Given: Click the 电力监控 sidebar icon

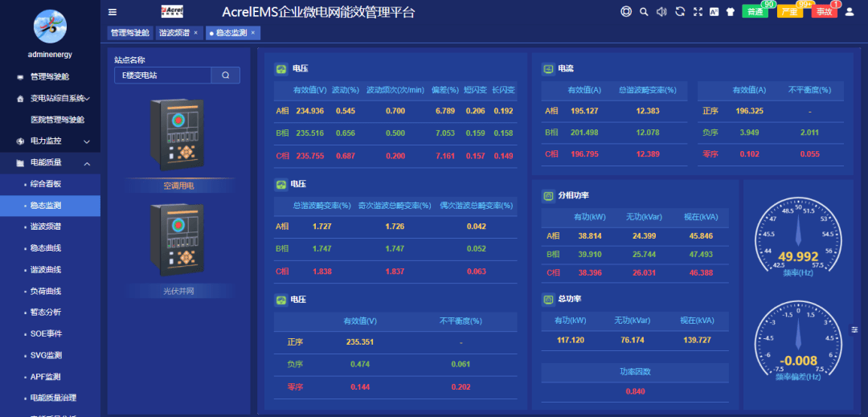Looking at the screenshot, I should click(20, 141).
